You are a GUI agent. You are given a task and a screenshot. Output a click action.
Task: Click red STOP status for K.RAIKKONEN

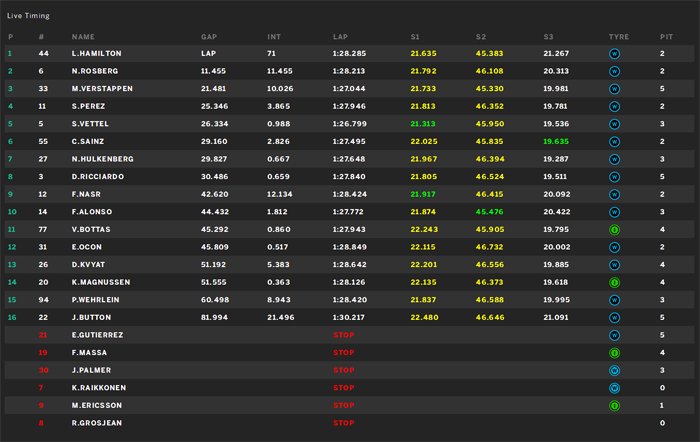pyautogui.click(x=344, y=388)
